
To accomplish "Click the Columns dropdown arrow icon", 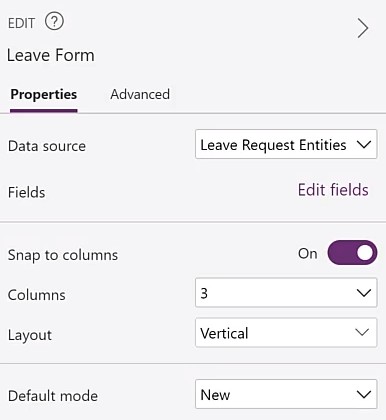I will 363,293.
